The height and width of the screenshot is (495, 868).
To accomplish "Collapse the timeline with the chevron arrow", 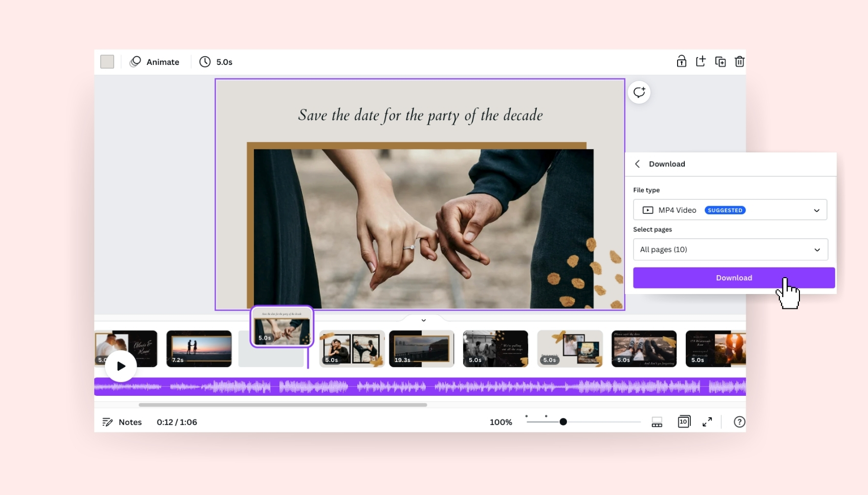I will click(x=423, y=319).
